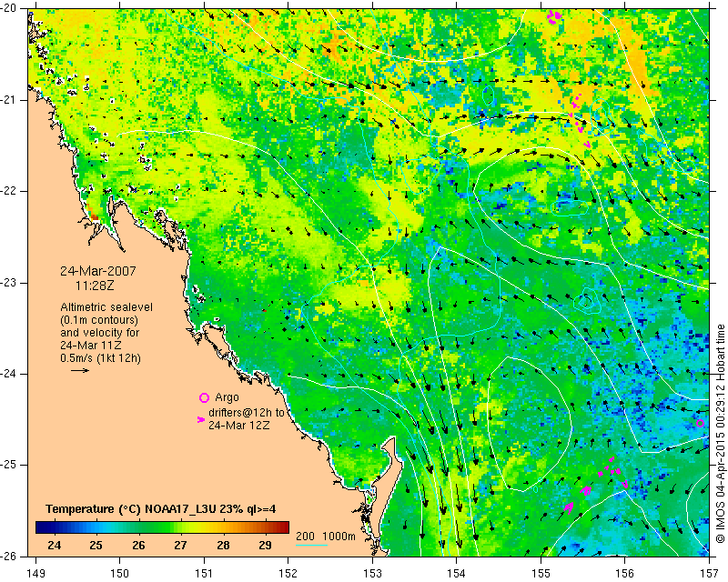728x582 pixels.
Task: Click the longitude axis label '156'
Action: click(625, 574)
